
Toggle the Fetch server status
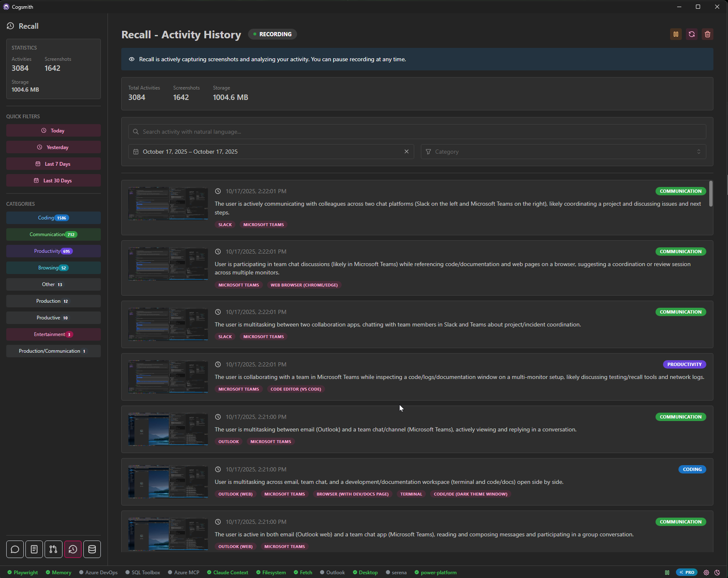(x=303, y=572)
